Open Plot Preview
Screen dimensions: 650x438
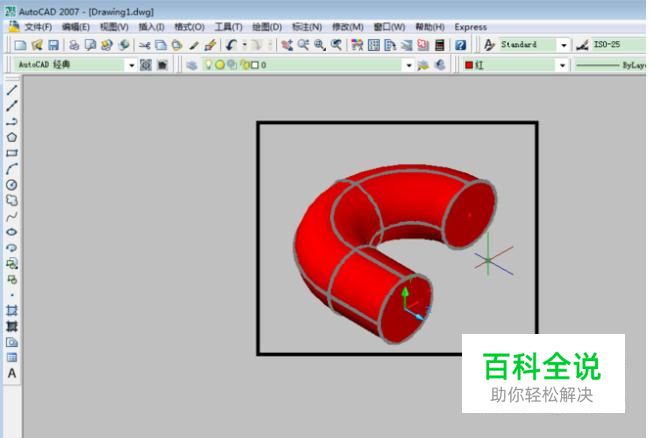click(90, 45)
